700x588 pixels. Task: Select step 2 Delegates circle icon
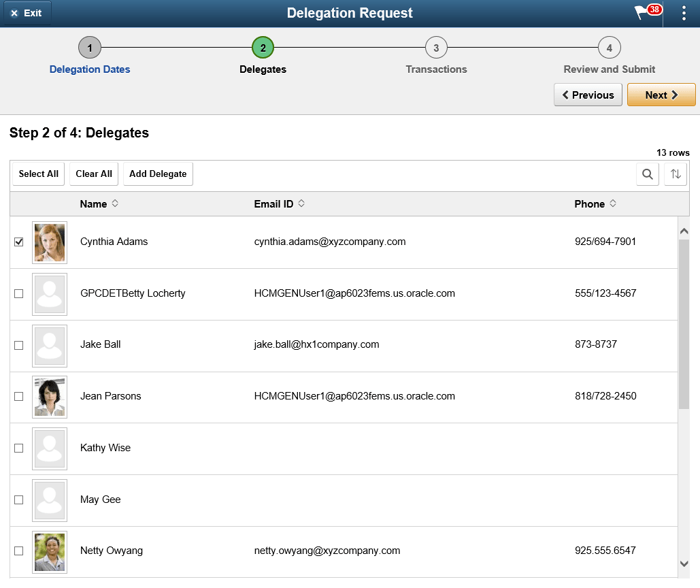click(x=263, y=48)
